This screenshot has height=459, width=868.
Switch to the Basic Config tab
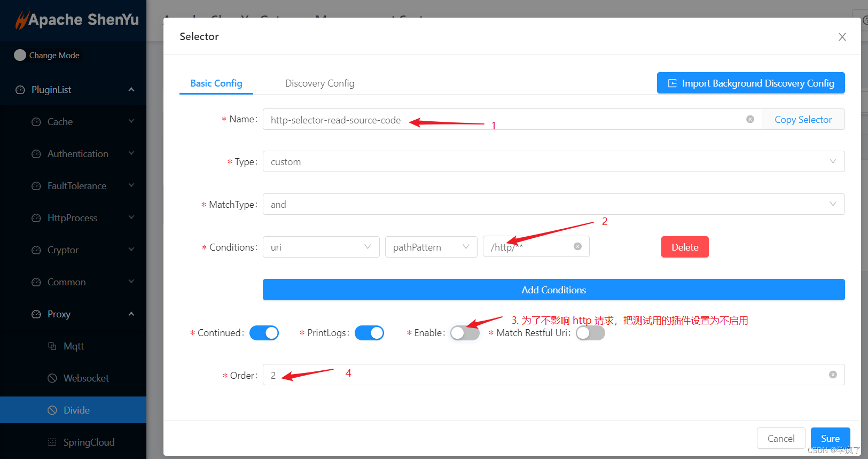click(216, 83)
